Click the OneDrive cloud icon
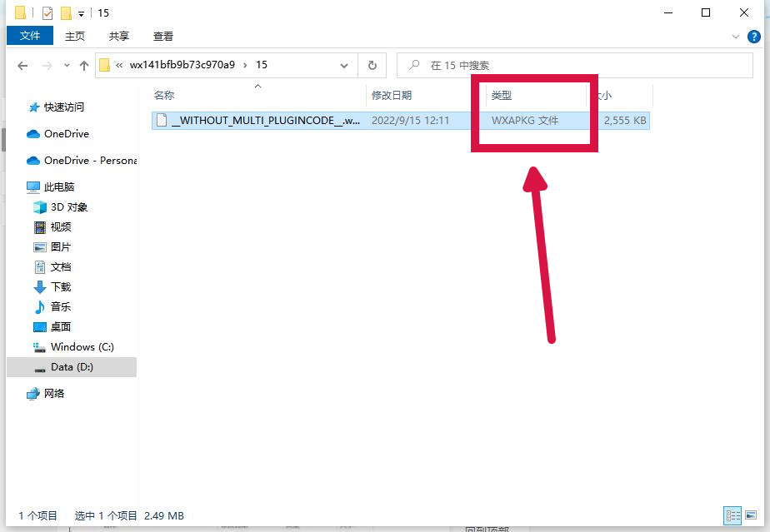 32,134
